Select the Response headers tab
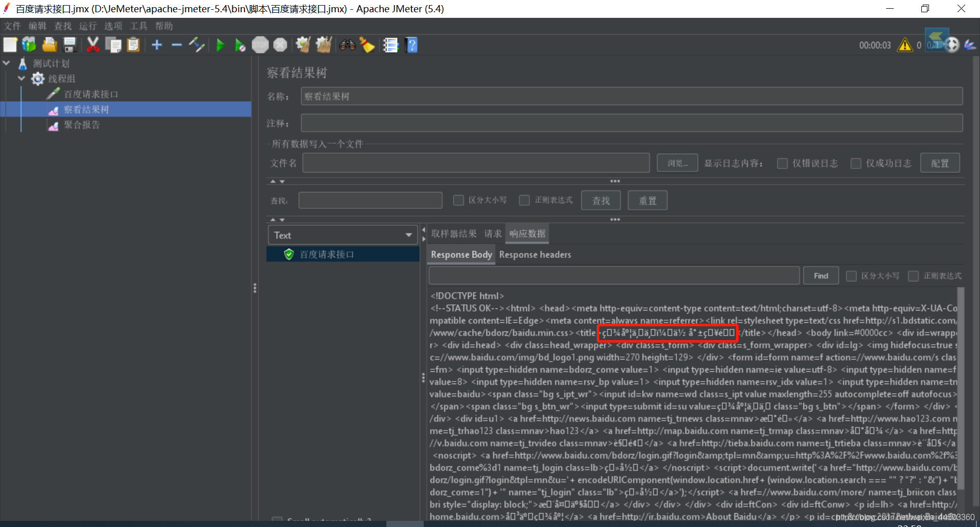Screen dimensions: 980x527 [535, 254]
